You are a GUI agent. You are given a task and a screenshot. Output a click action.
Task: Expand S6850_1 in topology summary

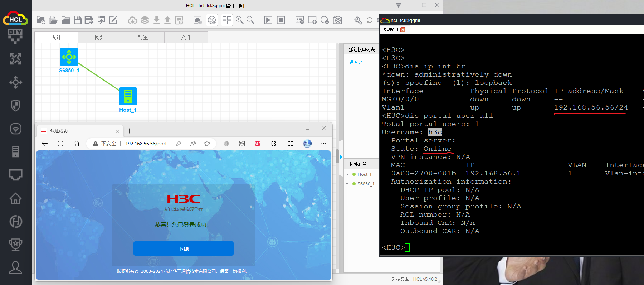(347, 184)
